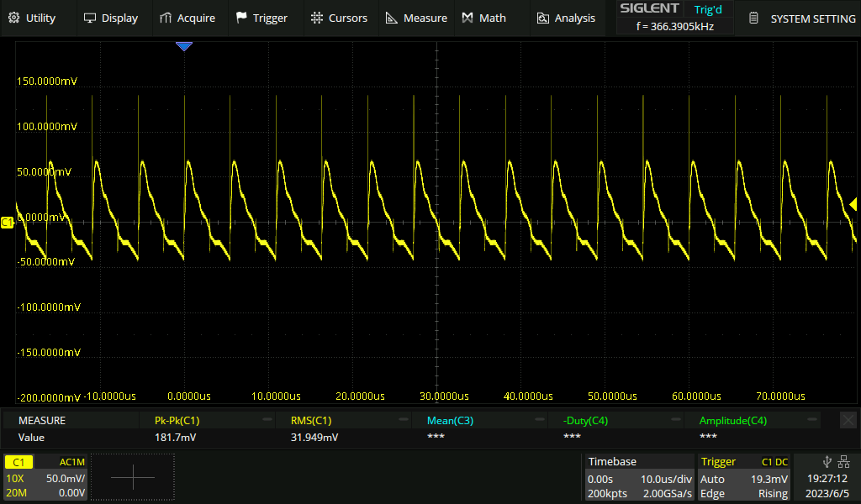
Task: Click the C1 channel ground level marker
Action: pos(8,222)
